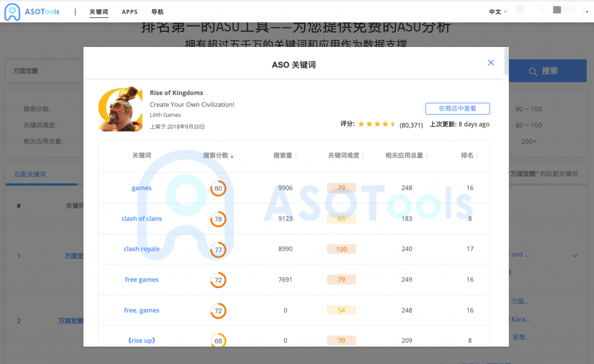Click the difficulty badge 79 for free games
The image size is (594, 364).
pos(341,279)
